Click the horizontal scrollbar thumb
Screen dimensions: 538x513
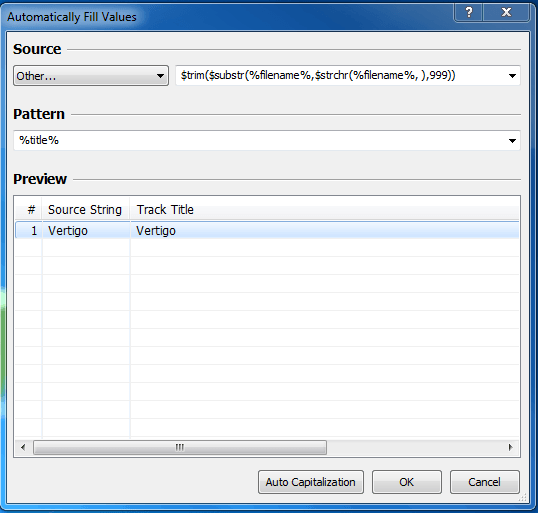coord(180,447)
